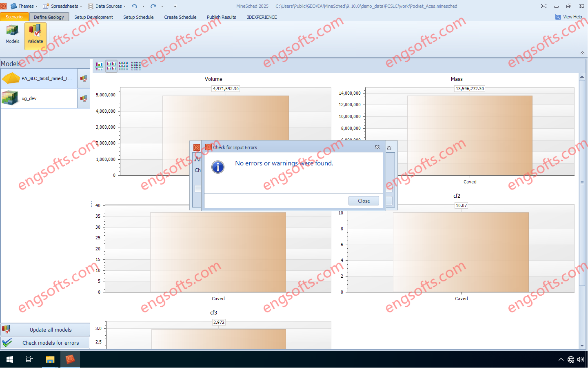
Task: Dismiss the Check for Input Errors dialog via X
Action: (x=377, y=147)
